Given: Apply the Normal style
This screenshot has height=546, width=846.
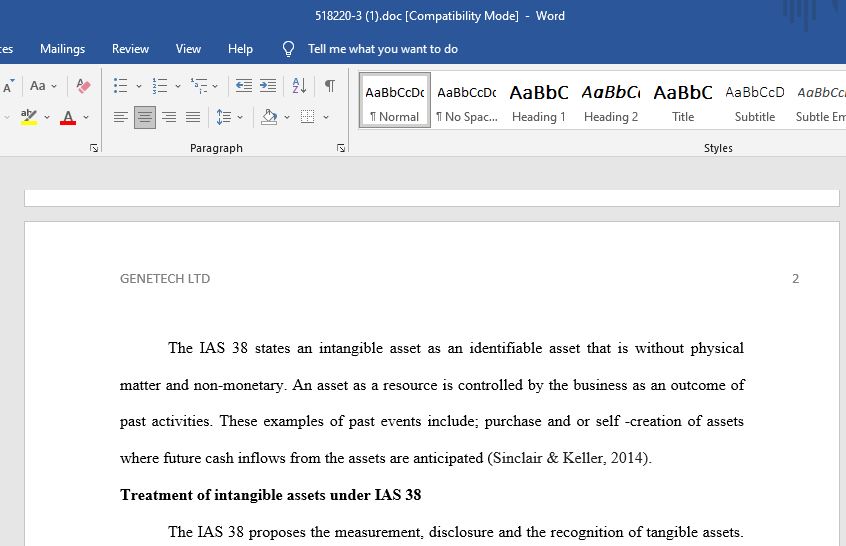Looking at the screenshot, I should (395, 100).
